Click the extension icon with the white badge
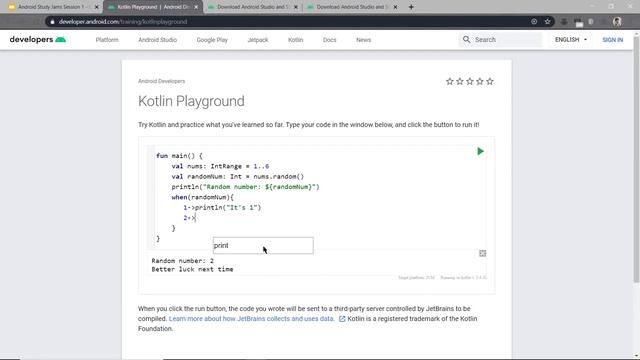This screenshot has height=360, width=640. [578, 22]
